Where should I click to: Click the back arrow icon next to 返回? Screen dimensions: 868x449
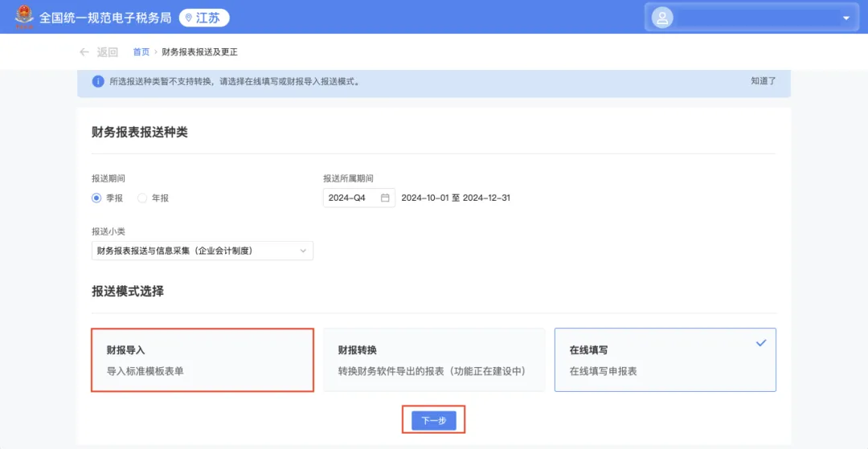[84, 52]
